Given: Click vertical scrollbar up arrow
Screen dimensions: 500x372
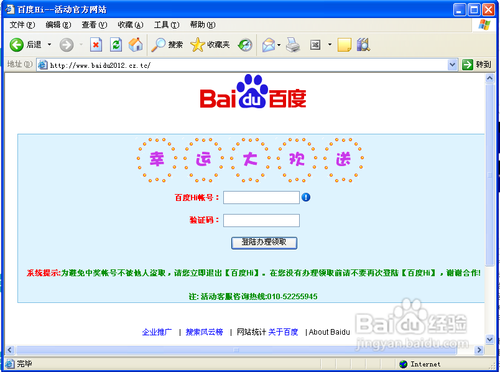Looking at the screenshot, I should (x=489, y=78).
